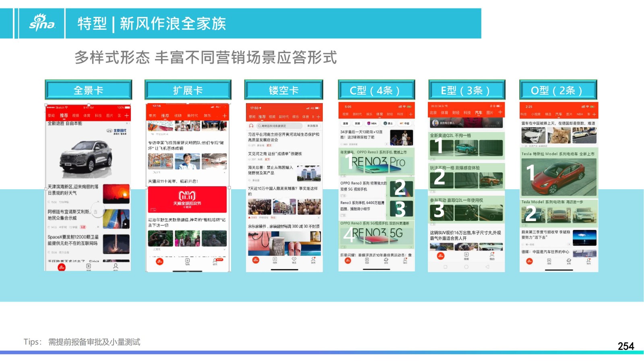Open the profile icon in 全景卡 phone

click(x=116, y=267)
